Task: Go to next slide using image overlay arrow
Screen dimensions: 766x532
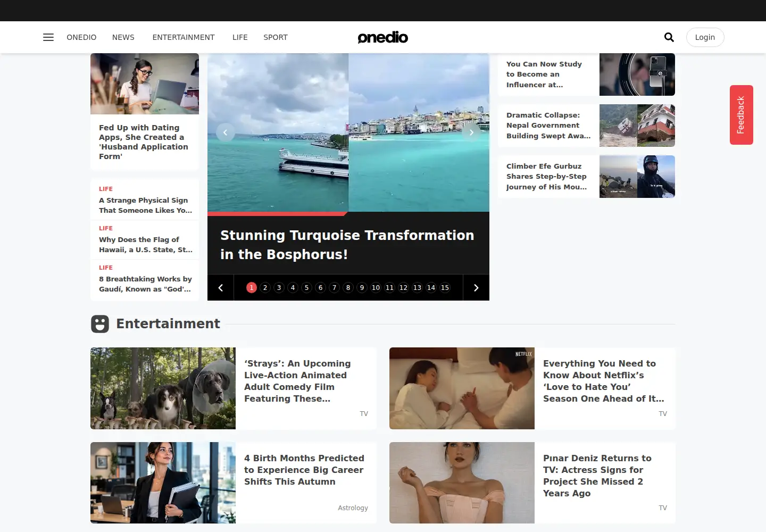Action: [471, 132]
